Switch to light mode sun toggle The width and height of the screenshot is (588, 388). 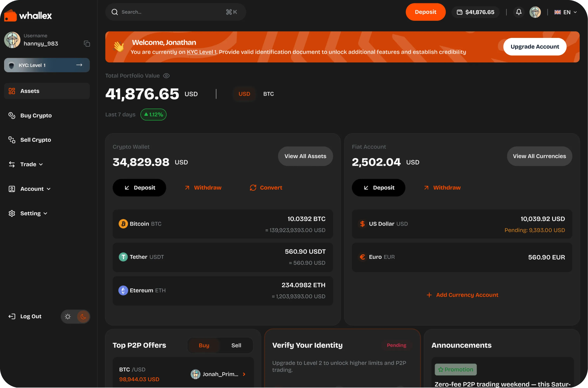pyautogui.click(x=68, y=316)
